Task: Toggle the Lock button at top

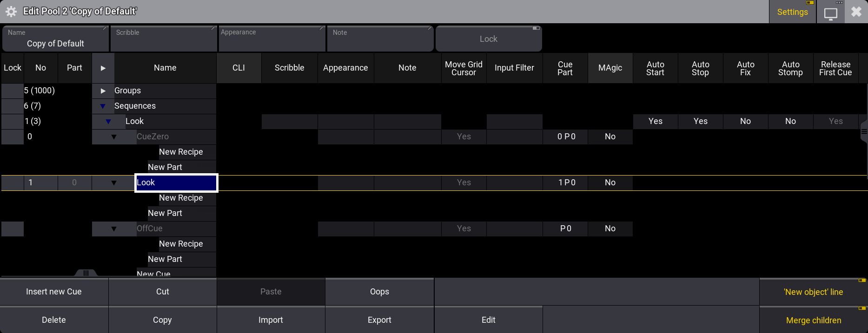Action: 488,39
